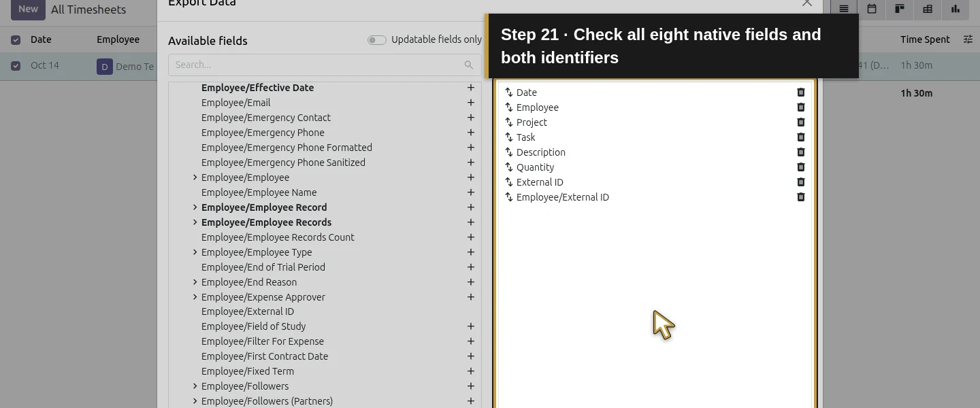Switch to calendar view icon
This screenshot has width=980, height=408.
tap(872, 9)
